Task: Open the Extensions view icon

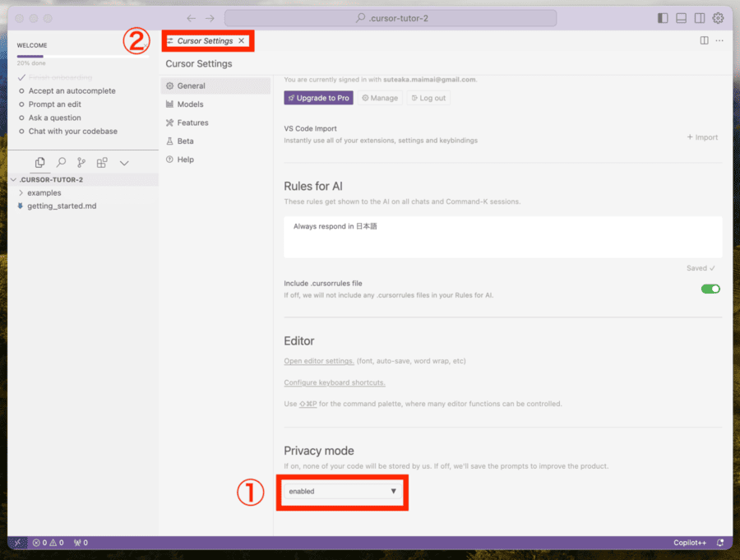Action: pos(102,163)
